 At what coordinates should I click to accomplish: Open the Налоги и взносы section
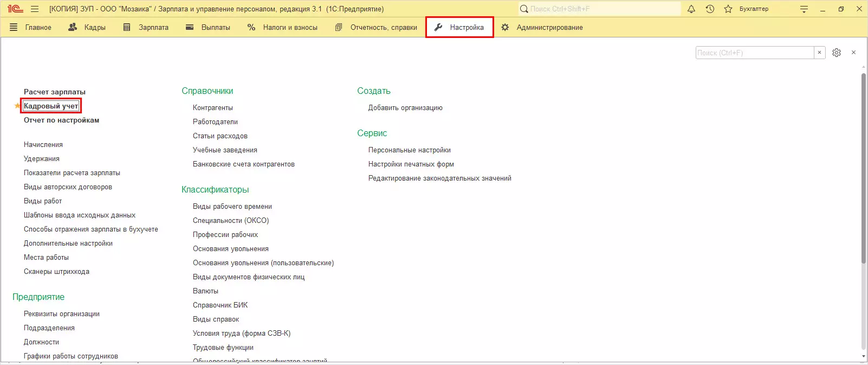click(282, 27)
